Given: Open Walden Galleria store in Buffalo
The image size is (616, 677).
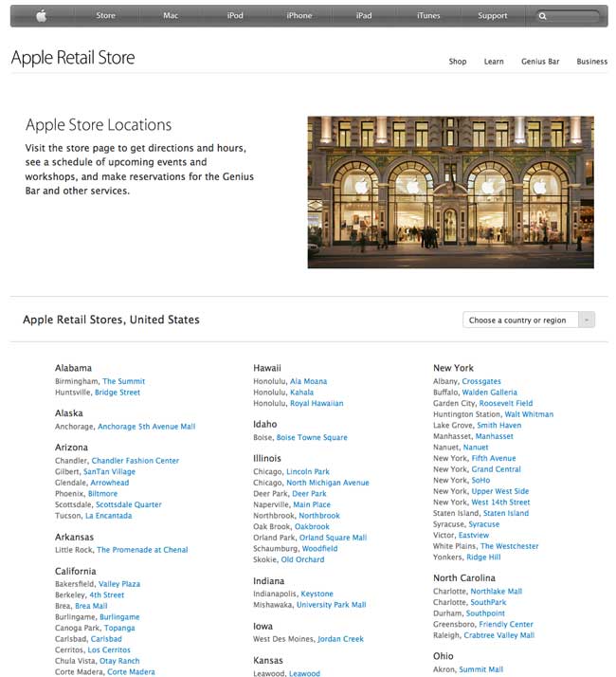Looking at the screenshot, I should [489, 393].
